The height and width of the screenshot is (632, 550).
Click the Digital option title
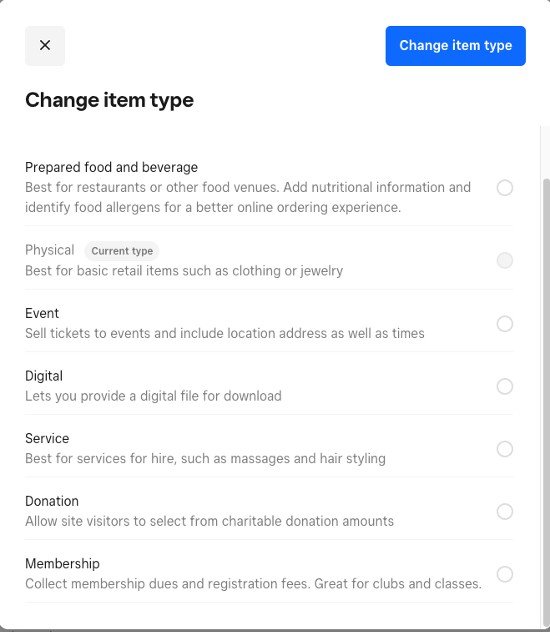click(44, 376)
